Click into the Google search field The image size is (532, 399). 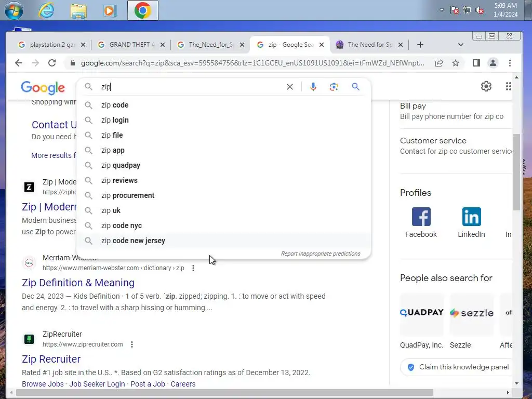tap(192, 87)
